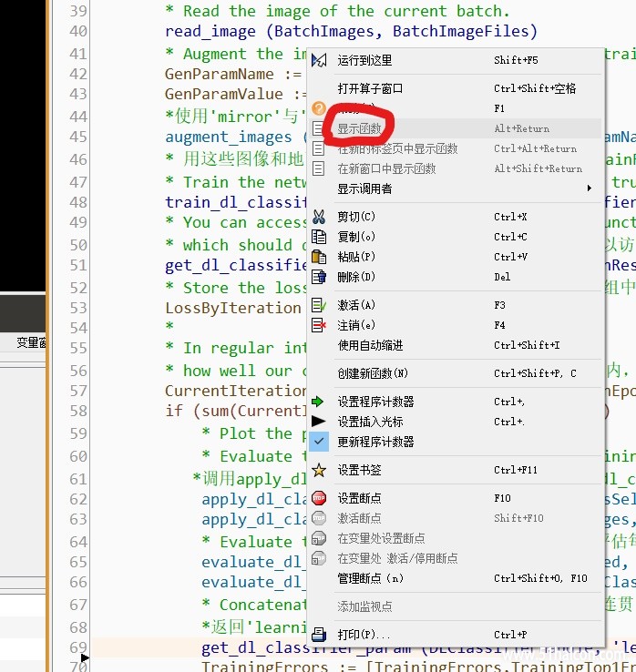Click the document icon beside 显示函数
Screen dimensions: 636x672
[318, 128]
